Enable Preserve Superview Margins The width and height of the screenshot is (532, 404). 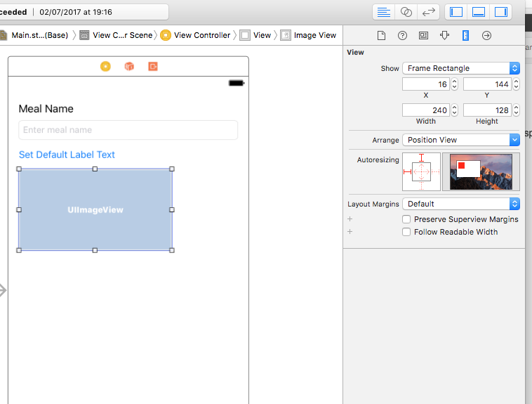(406, 219)
